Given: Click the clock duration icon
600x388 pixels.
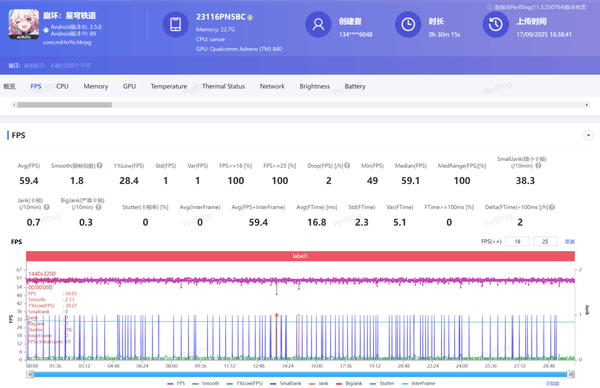Looking at the screenshot, I should click(x=408, y=24).
